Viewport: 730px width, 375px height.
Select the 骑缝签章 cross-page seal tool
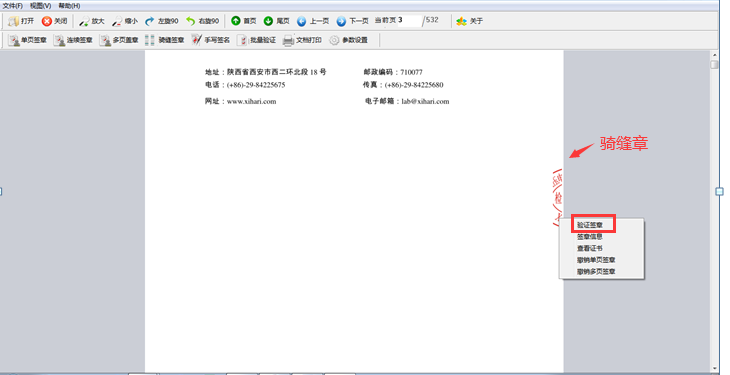click(x=165, y=40)
